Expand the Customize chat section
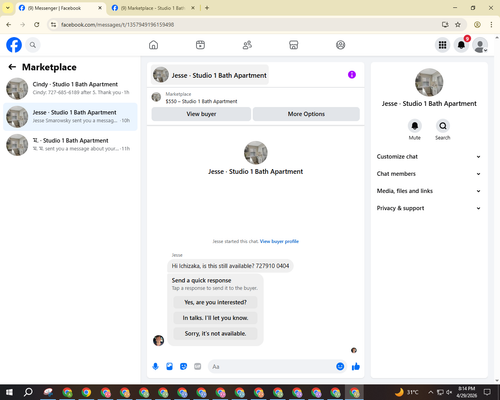Image resolution: width=500 pixels, height=400 pixels. pos(429,157)
